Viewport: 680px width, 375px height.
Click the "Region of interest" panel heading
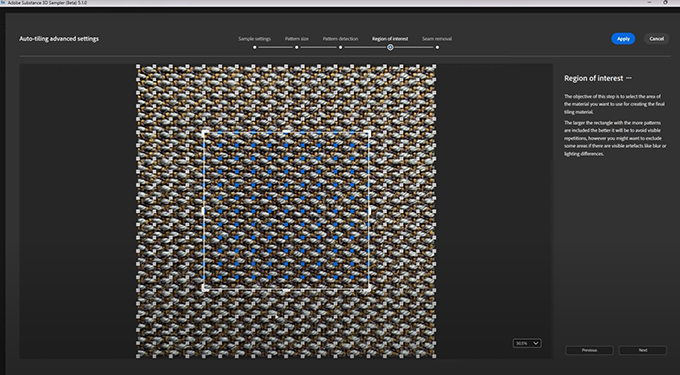pyautogui.click(x=593, y=78)
